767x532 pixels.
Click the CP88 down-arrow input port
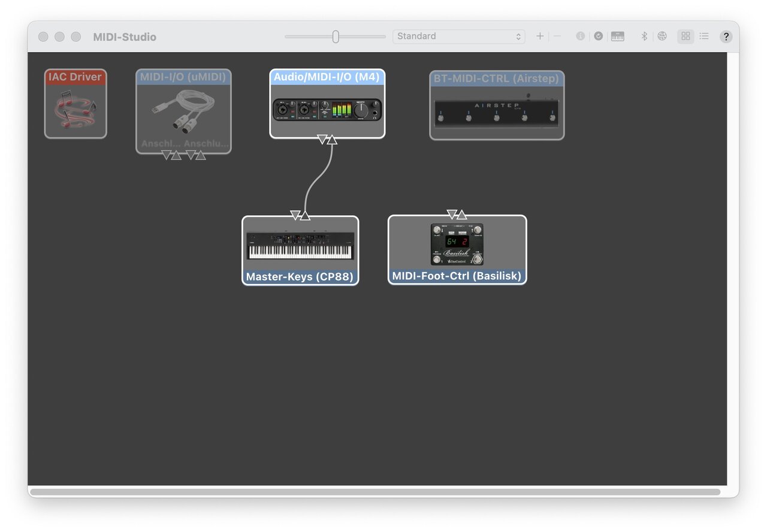click(295, 215)
